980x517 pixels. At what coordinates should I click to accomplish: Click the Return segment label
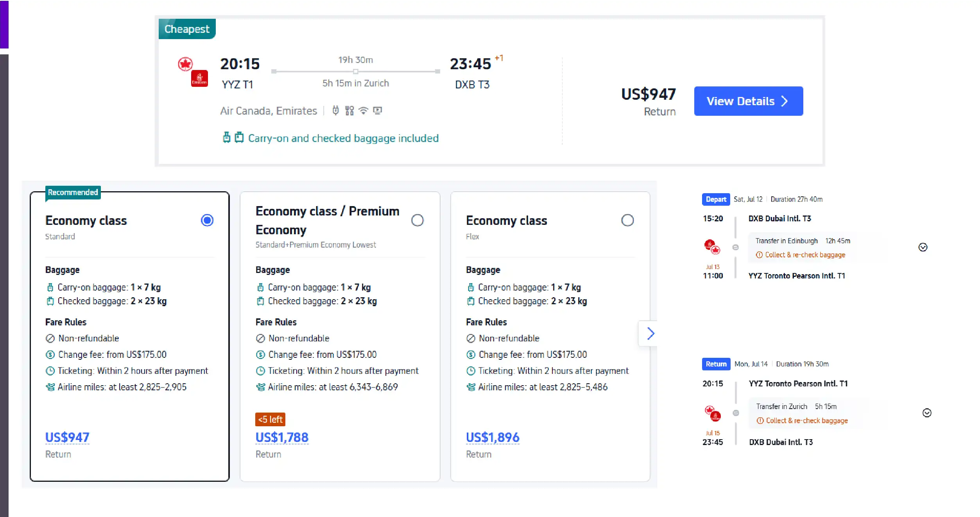716,364
